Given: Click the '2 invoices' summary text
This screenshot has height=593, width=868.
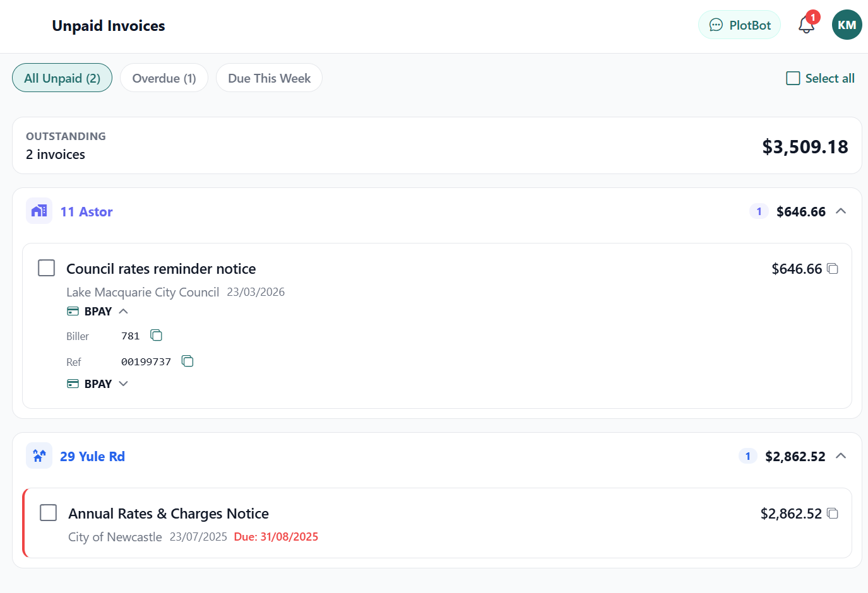Looking at the screenshot, I should [56, 155].
